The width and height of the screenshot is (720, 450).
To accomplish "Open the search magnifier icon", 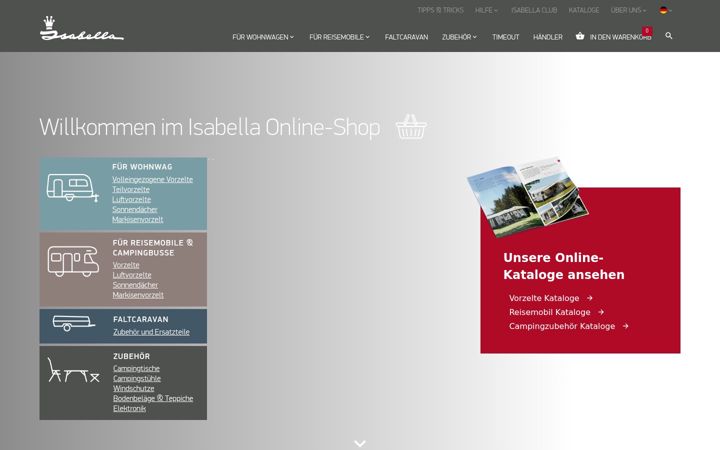I will [669, 36].
